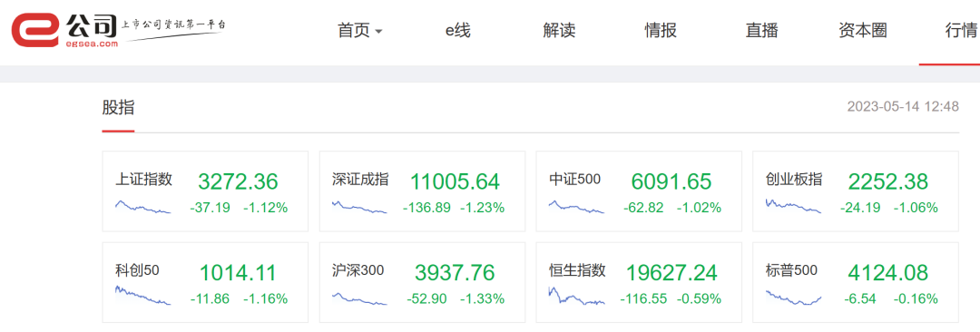The height and width of the screenshot is (332, 980).
Task: Click the -52.90 change figure
Action: pos(426,298)
